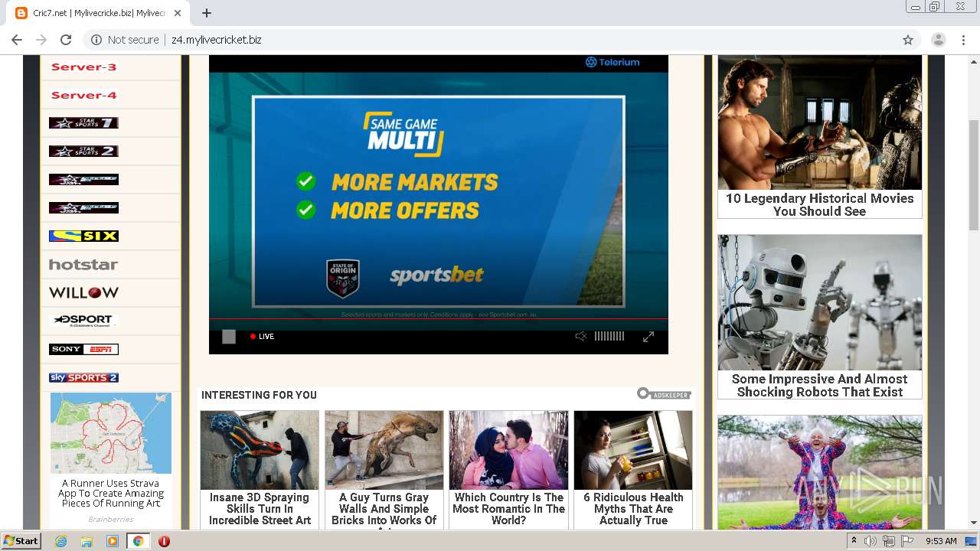
Task: Click the Telerium player logo
Action: (x=612, y=62)
